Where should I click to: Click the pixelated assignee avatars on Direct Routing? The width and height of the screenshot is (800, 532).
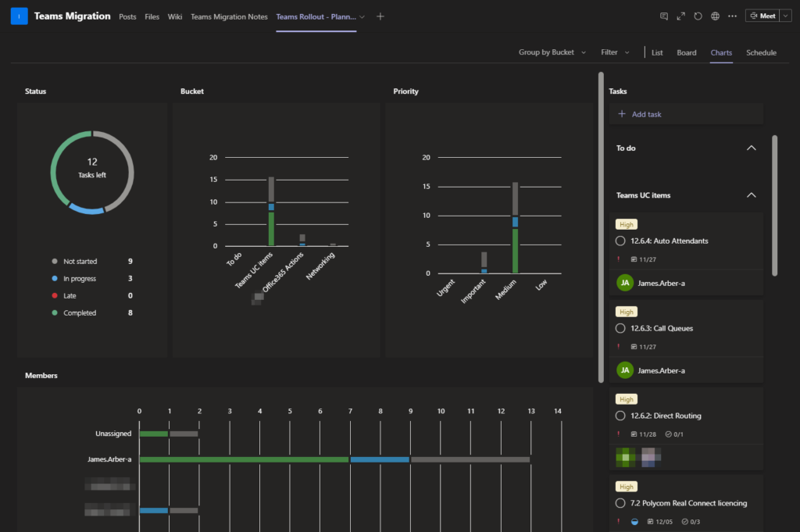(x=638, y=457)
